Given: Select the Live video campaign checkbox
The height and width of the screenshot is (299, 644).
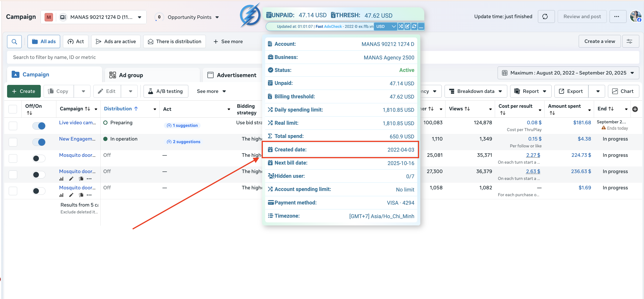Looking at the screenshot, I should pos(13,126).
